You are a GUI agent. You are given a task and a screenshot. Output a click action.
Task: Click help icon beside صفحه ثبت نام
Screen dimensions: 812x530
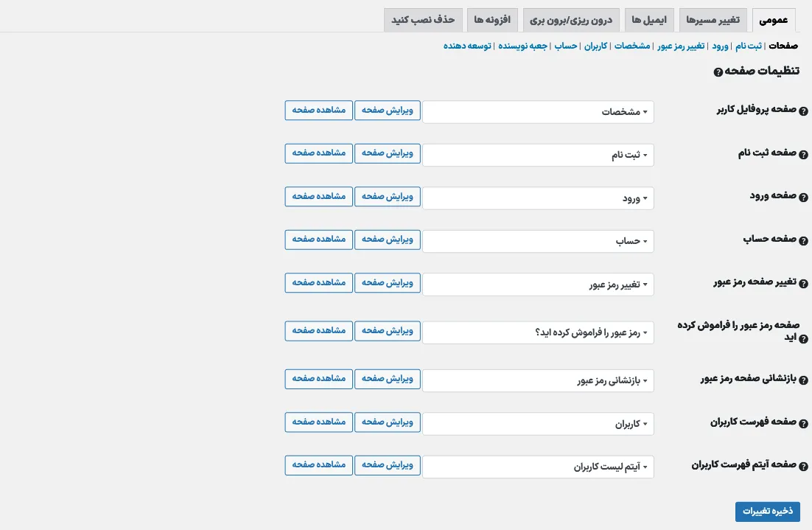tap(803, 154)
